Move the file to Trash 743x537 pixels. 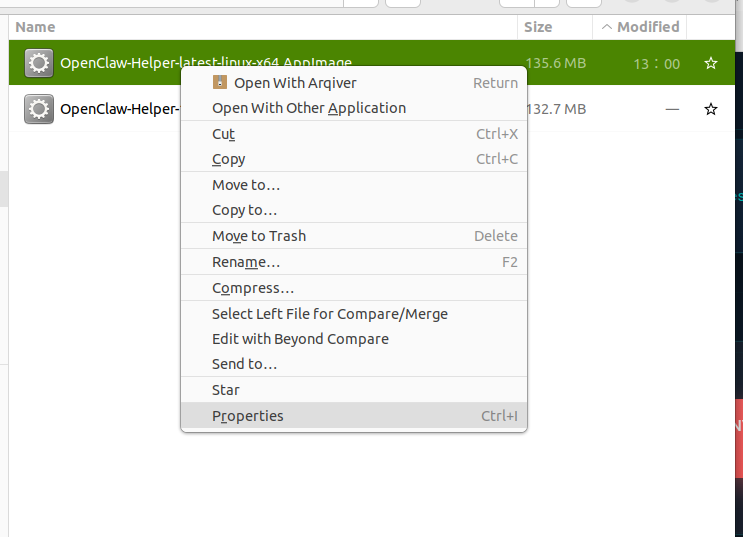[x=259, y=236]
